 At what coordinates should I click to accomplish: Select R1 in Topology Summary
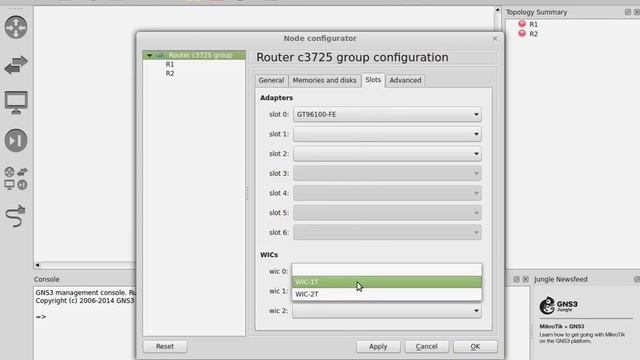[x=533, y=24]
